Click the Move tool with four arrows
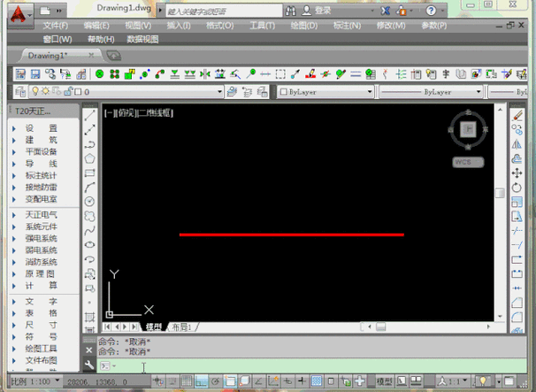The image size is (536, 392). [x=517, y=173]
